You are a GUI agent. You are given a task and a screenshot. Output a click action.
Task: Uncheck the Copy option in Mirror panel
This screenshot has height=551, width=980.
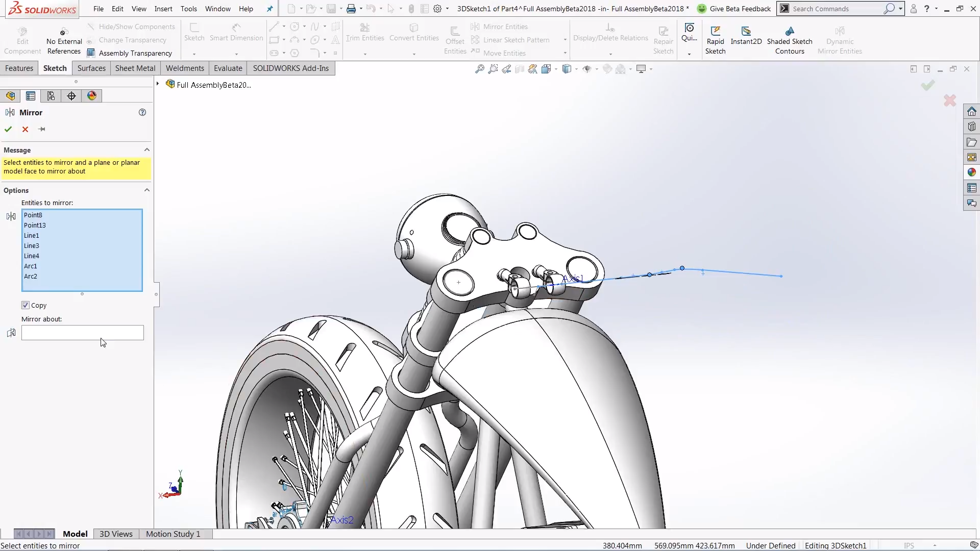[x=25, y=305]
